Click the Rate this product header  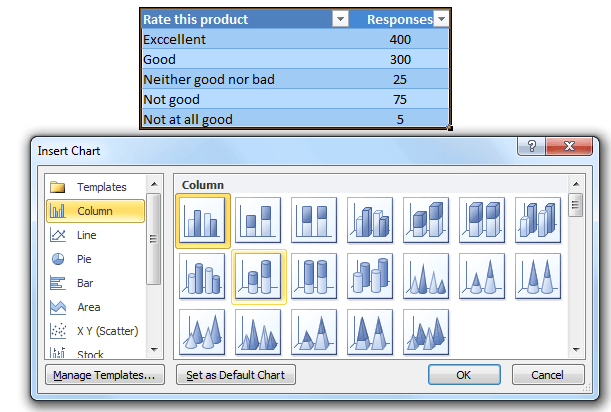click(237, 19)
